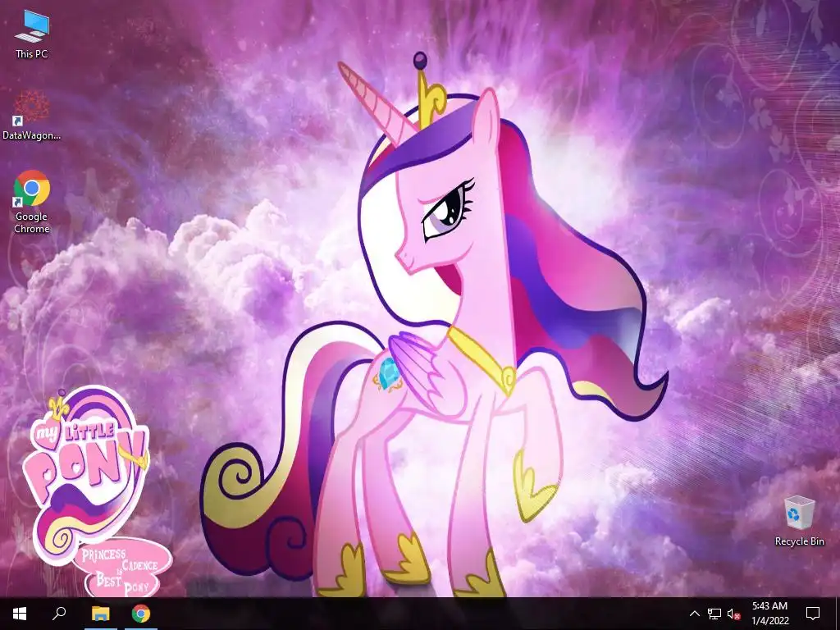The image size is (840, 630).
Task: Open the muted volume tray icon
Action: click(x=733, y=614)
